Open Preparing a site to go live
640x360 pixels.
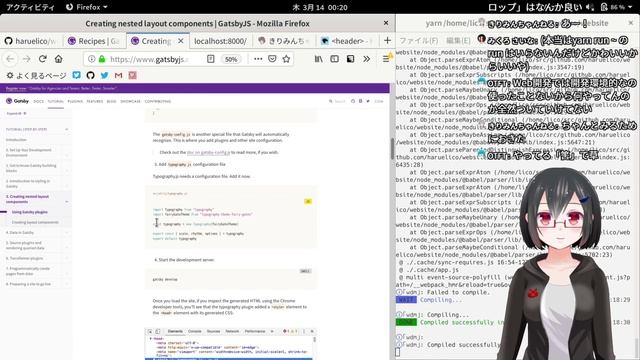(28, 284)
